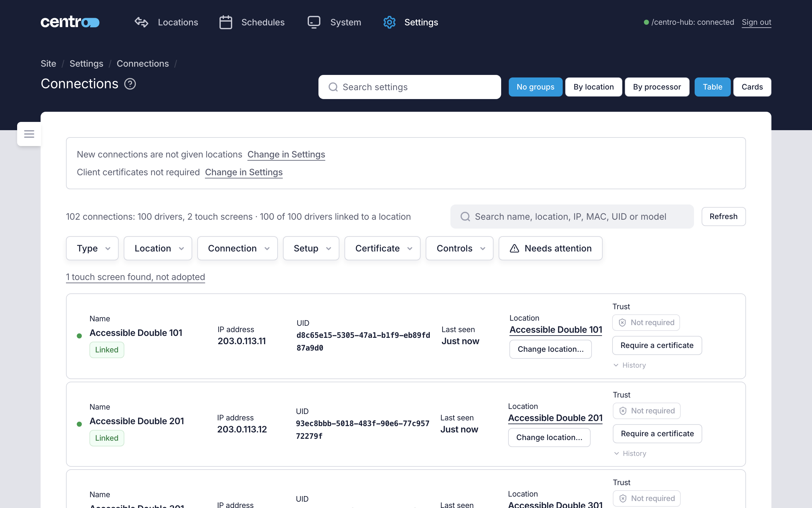
Task: Require a certificate for Accessible Double 201
Action: coord(657,433)
